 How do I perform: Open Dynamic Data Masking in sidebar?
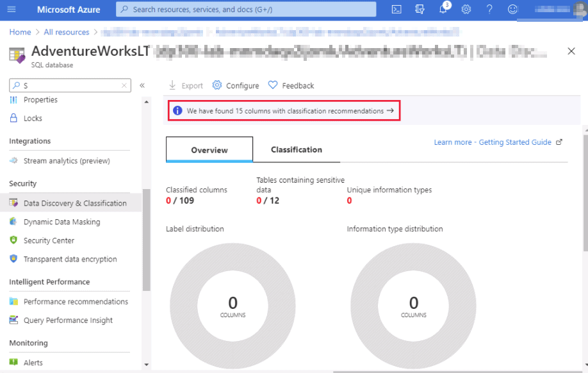61,222
